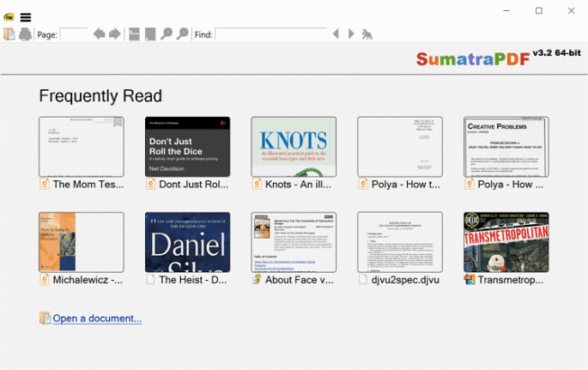The image size is (588, 370).
Task: Open Transmetropolitan comic thumbnail
Action: (506, 242)
